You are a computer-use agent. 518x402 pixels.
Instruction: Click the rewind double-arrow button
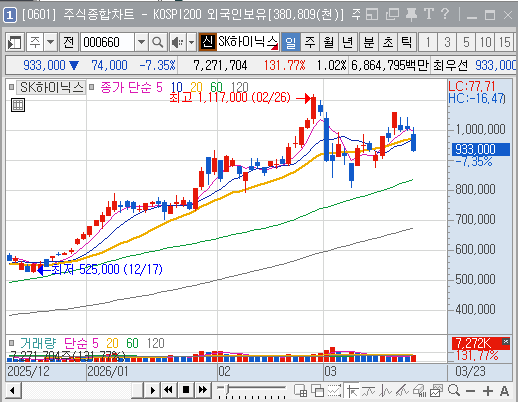[x=169, y=390]
